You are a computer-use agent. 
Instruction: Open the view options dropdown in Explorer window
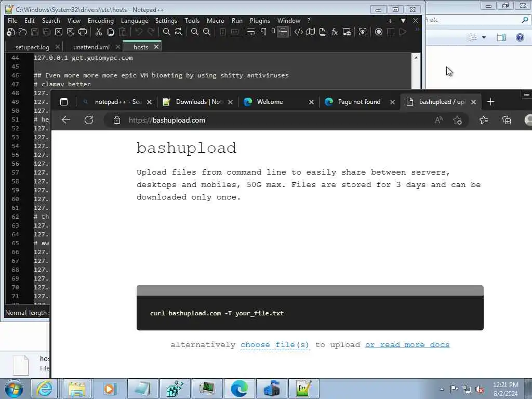484,37
